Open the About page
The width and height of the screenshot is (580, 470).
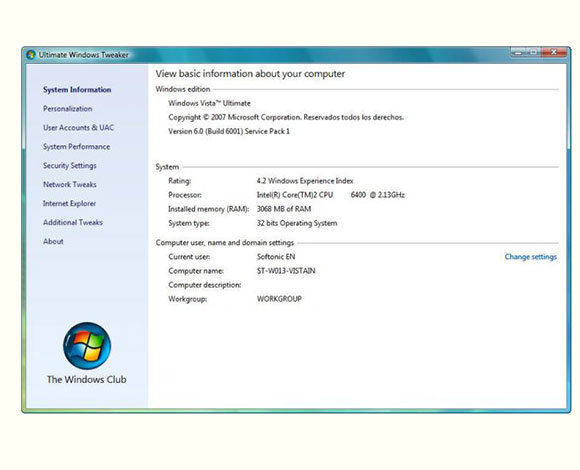pos(53,241)
